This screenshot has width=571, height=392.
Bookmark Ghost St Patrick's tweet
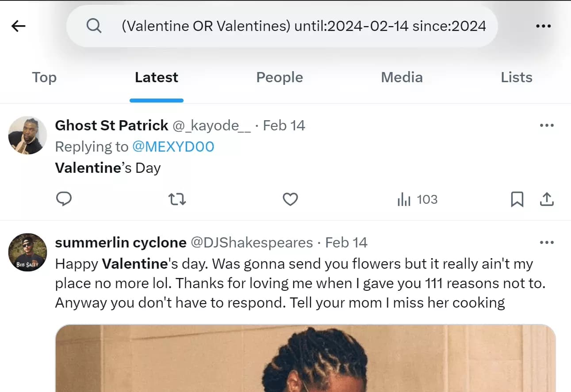[x=517, y=199]
